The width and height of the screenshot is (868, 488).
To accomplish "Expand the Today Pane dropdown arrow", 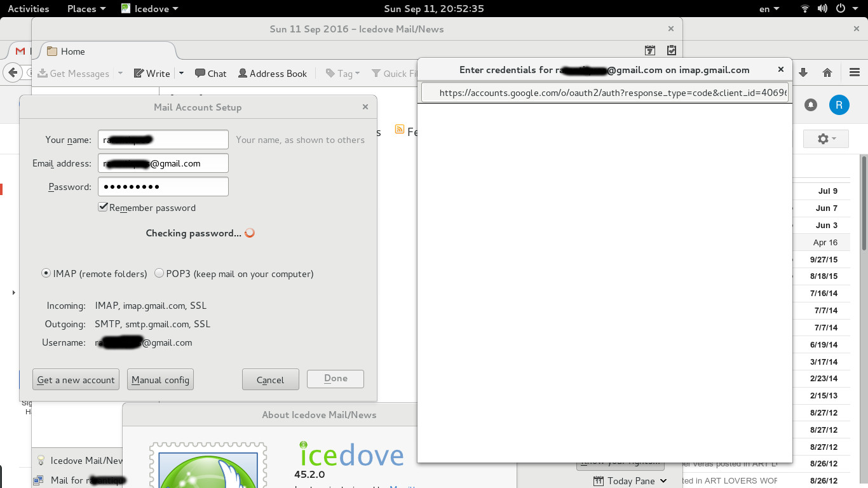I will click(663, 481).
